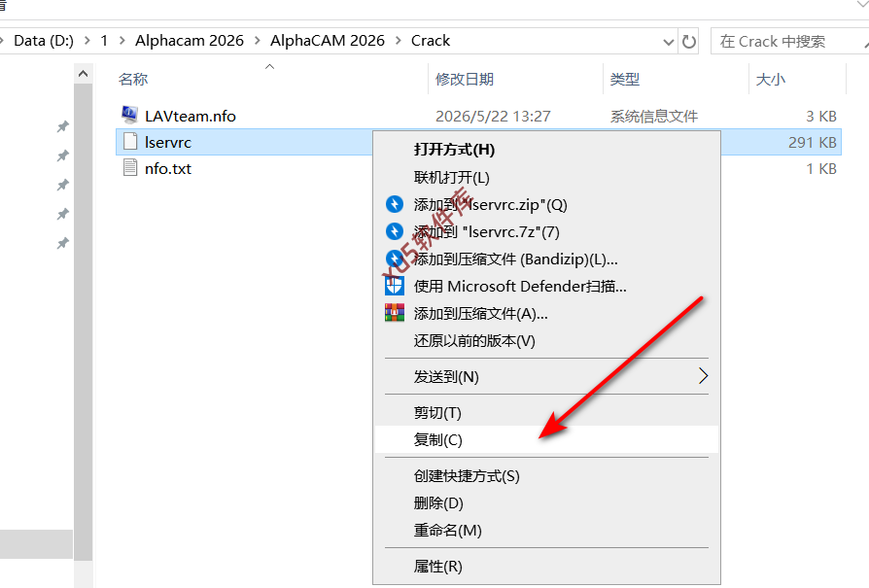Click the nfo.txt text file icon
This screenshot has height=588, width=869.
tap(130, 168)
